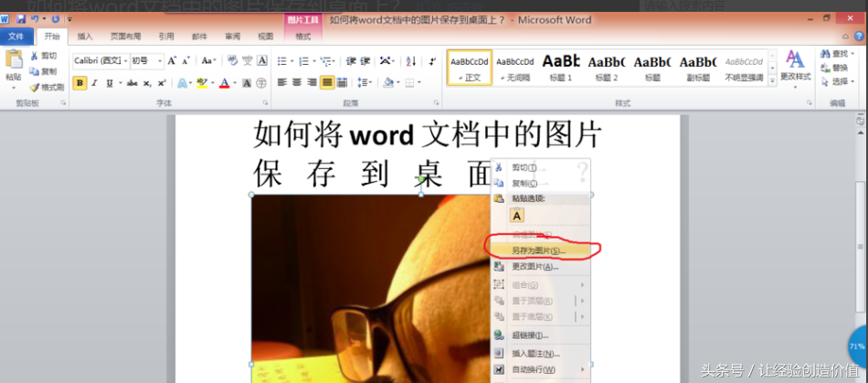The image size is (868, 383).
Task: Choose 超链接(I)... in context menu
Action: point(540,335)
